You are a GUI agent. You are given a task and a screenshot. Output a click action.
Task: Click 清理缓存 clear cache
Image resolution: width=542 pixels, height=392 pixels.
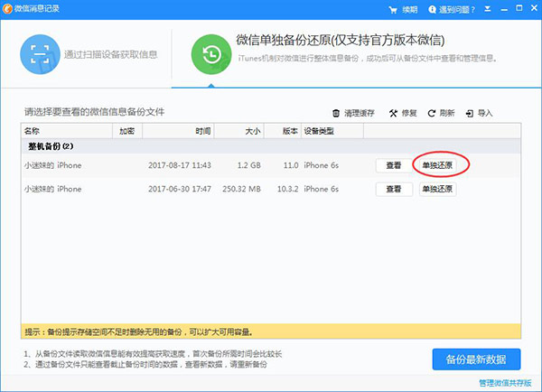tap(360, 113)
